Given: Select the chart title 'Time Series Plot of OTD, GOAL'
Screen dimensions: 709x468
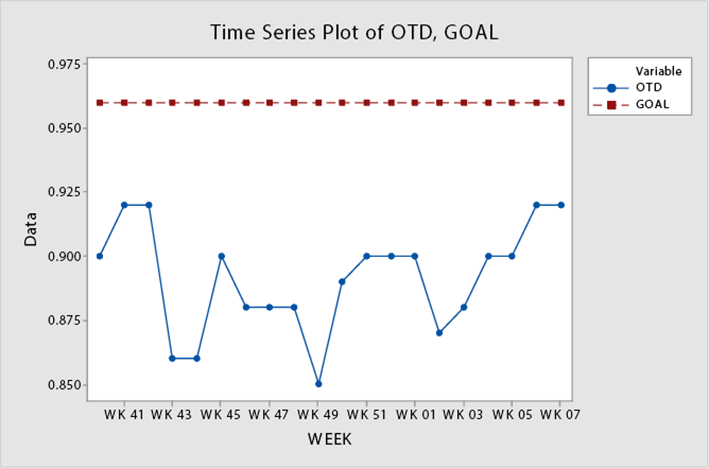Looking at the screenshot, I should coord(354,32).
